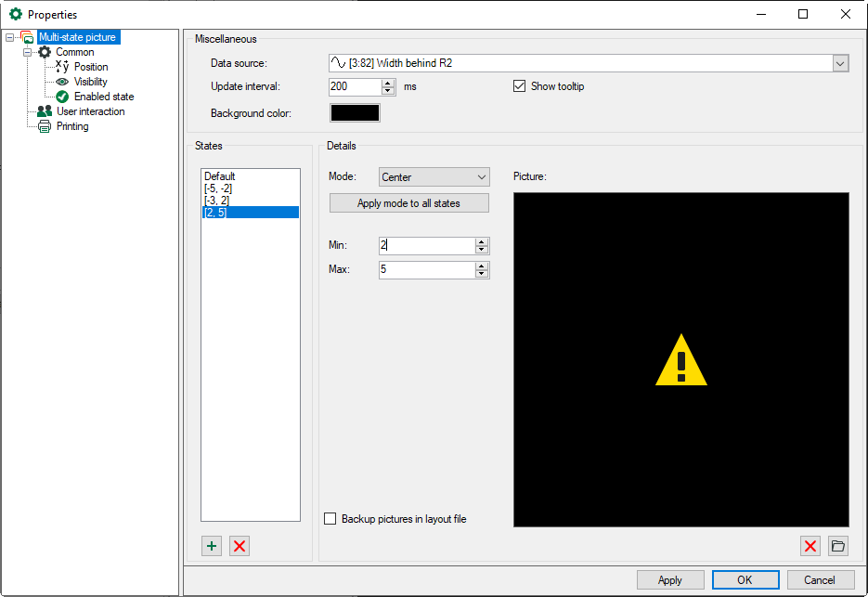Click the Common gear icon in tree

[x=45, y=52]
